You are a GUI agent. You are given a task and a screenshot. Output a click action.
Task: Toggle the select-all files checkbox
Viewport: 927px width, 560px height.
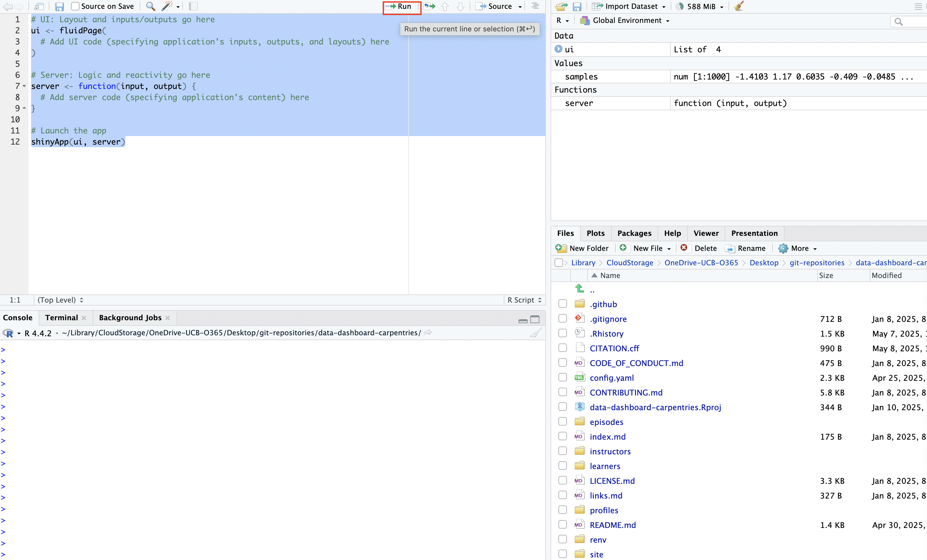559,263
